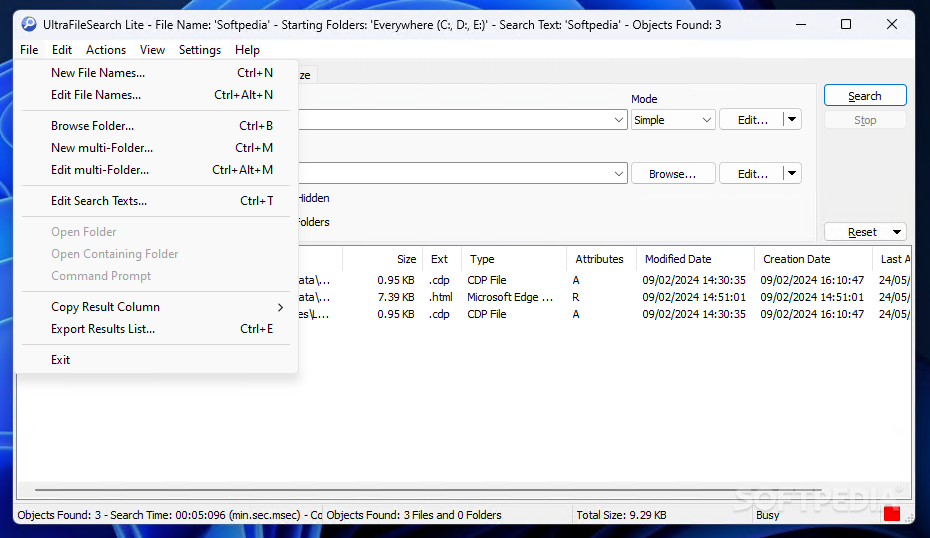
Task: Choose Edit File Names… menu entry
Action: pos(156,95)
